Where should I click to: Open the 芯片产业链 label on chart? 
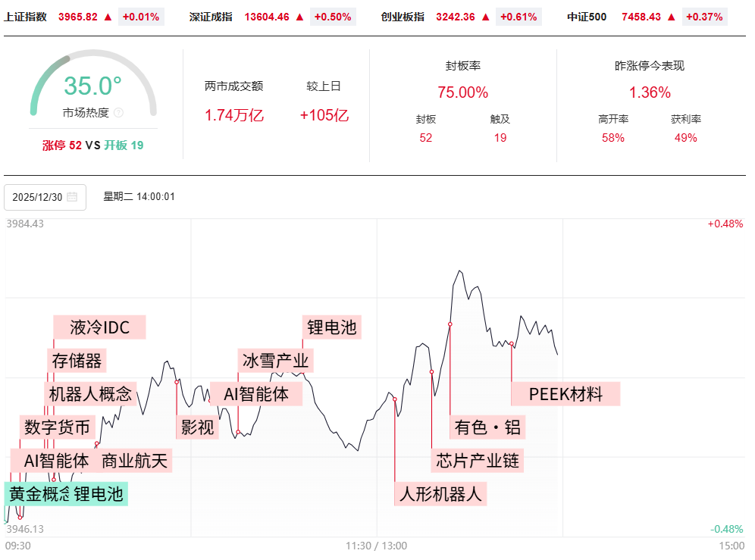(x=478, y=460)
